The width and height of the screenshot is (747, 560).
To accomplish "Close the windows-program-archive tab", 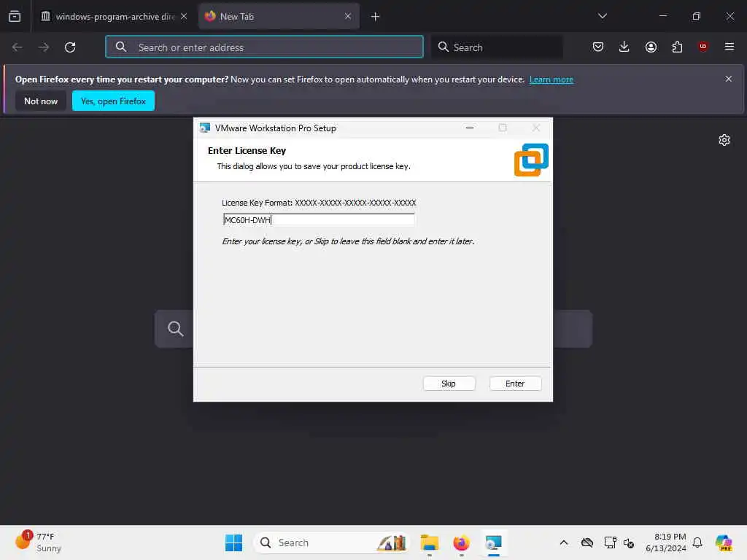I will tap(184, 16).
